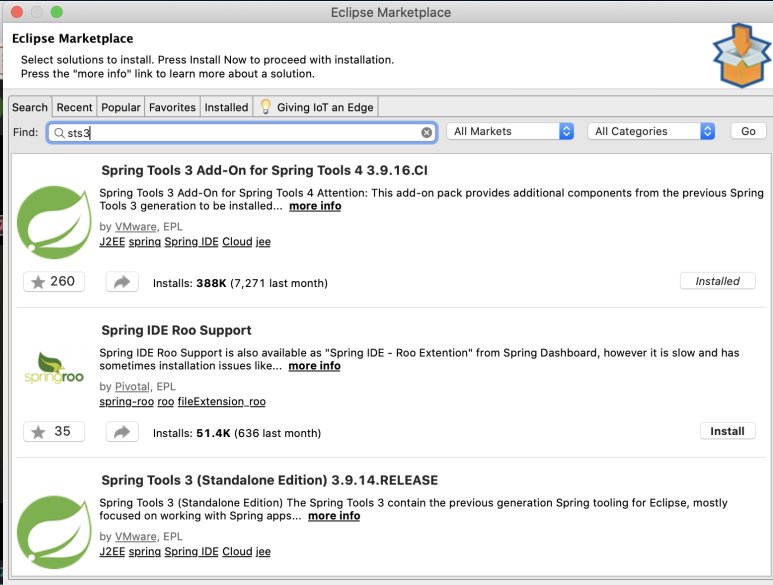The image size is (773, 585).
Task: Click the Spring IDE tag under Standalone Edition
Action: pyautogui.click(x=191, y=551)
